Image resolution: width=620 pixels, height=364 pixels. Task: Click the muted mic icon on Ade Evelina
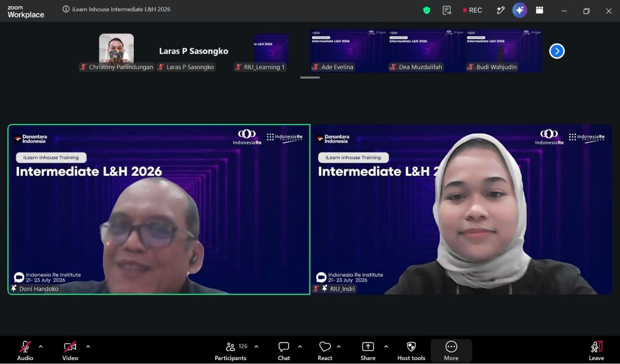click(x=316, y=67)
